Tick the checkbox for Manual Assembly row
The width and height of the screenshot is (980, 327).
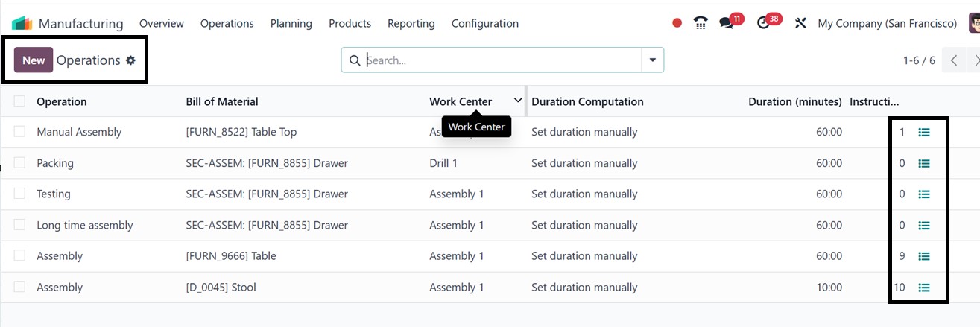point(19,132)
